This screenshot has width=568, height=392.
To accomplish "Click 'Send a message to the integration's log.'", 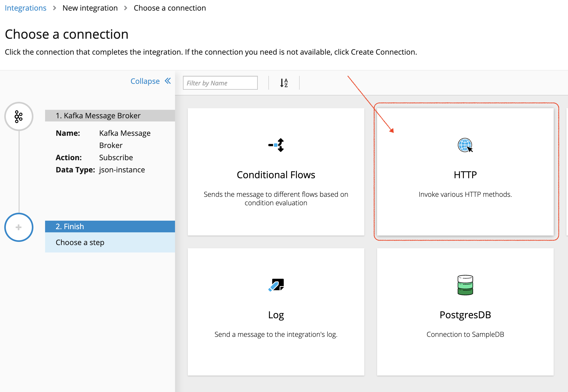I will pos(276,334).
